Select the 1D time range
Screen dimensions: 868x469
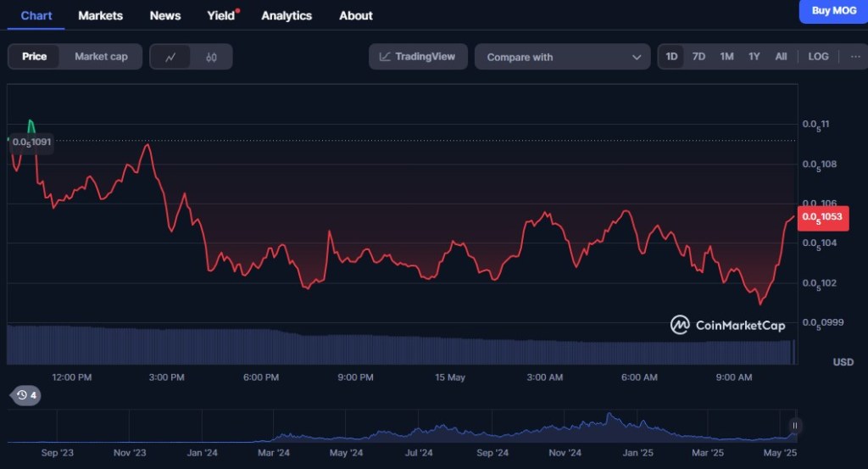[671, 57]
